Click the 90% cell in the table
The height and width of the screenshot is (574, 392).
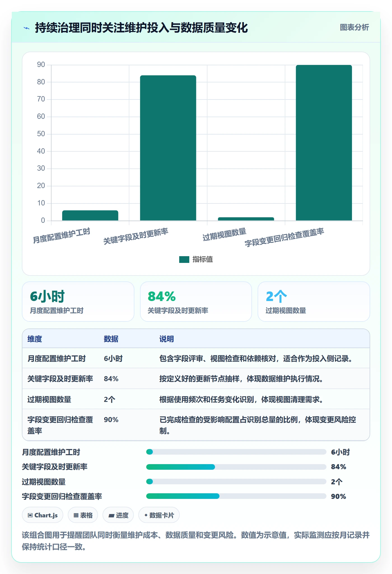click(111, 420)
